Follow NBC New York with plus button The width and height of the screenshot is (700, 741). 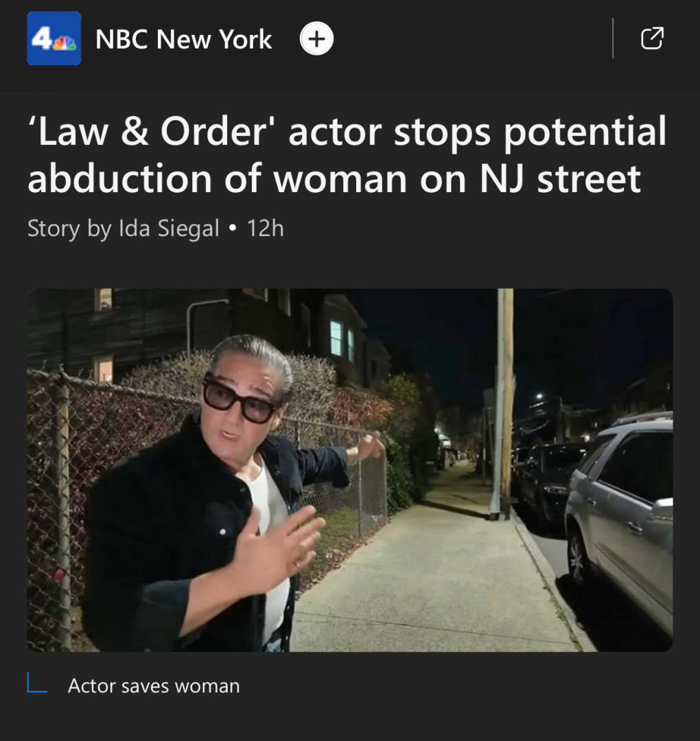316,38
